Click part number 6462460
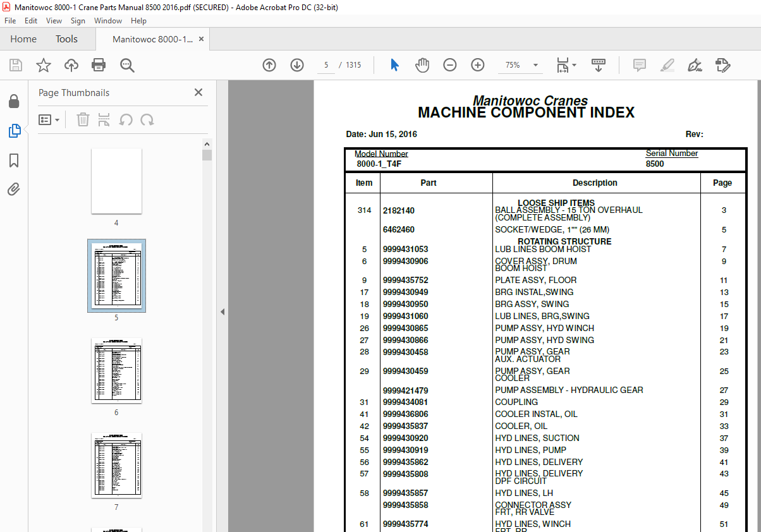The height and width of the screenshot is (532, 761). 399,229
